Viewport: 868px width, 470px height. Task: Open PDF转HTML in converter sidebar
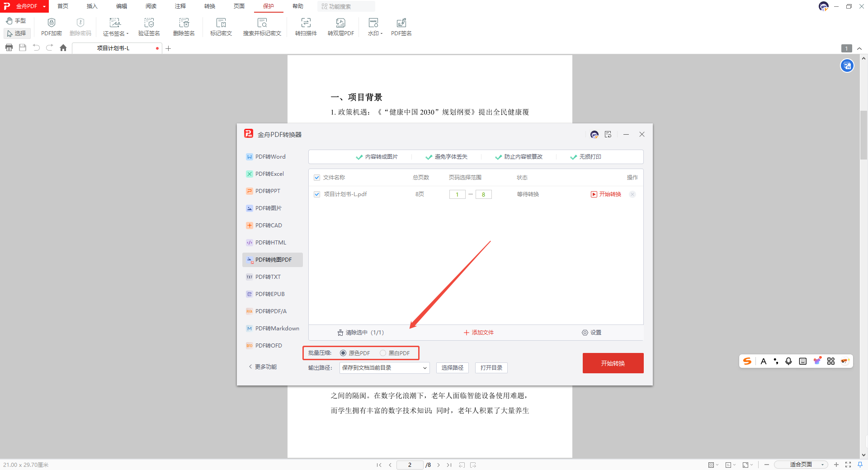pyautogui.click(x=273, y=243)
